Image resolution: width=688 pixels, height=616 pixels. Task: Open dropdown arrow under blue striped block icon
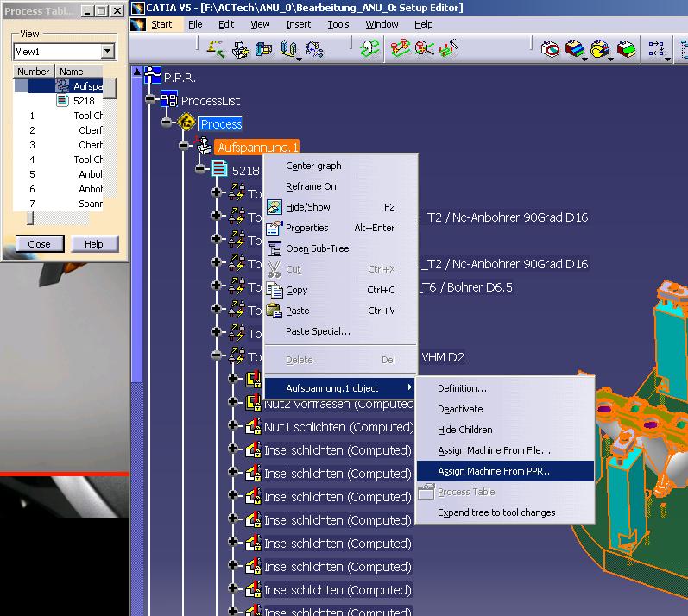[x=585, y=60]
